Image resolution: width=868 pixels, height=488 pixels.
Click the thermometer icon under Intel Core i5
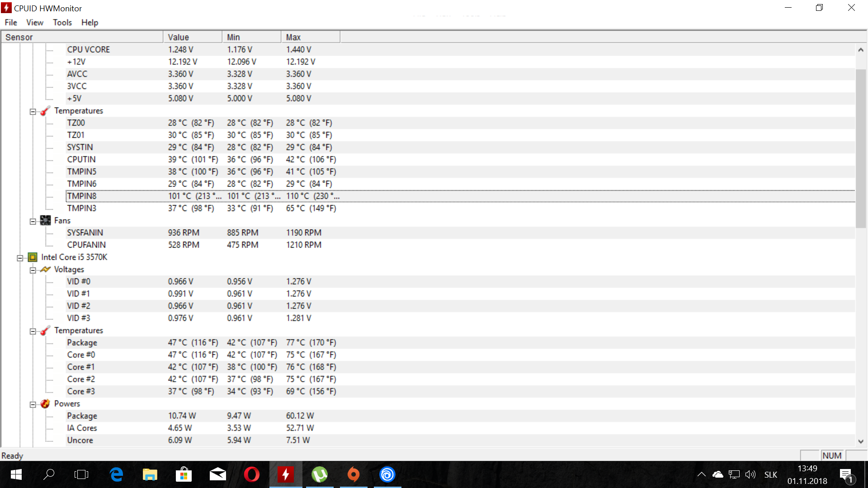pyautogui.click(x=45, y=331)
